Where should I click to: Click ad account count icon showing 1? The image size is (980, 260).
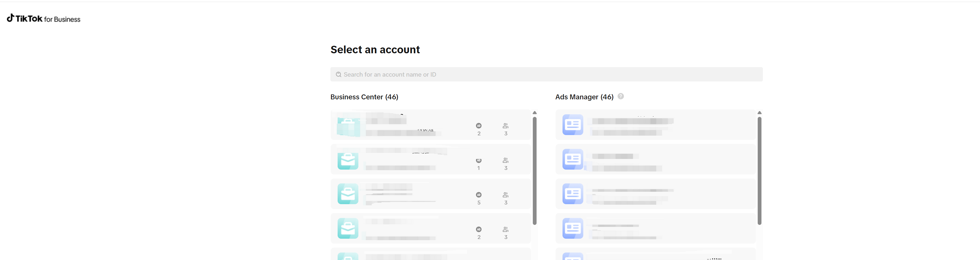[x=479, y=160]
